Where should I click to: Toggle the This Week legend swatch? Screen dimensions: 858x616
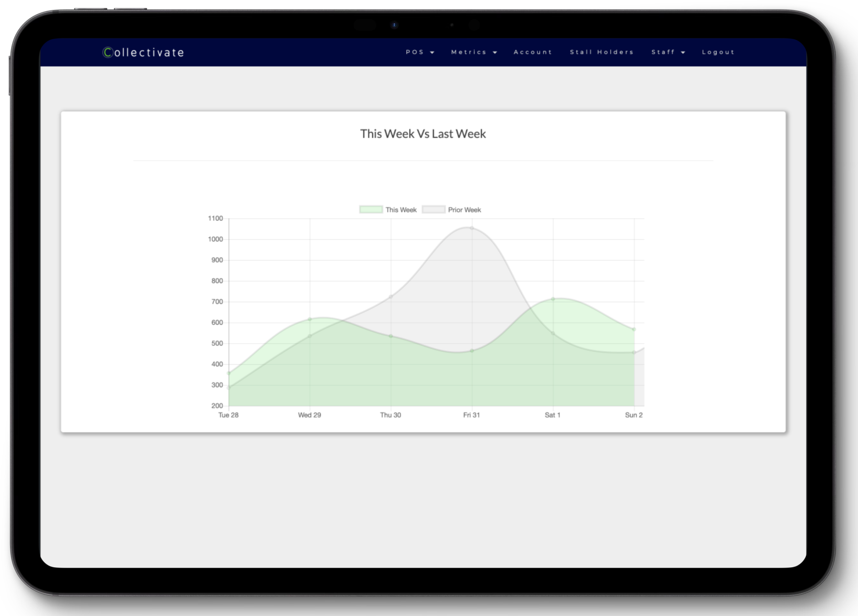[371, 209]
